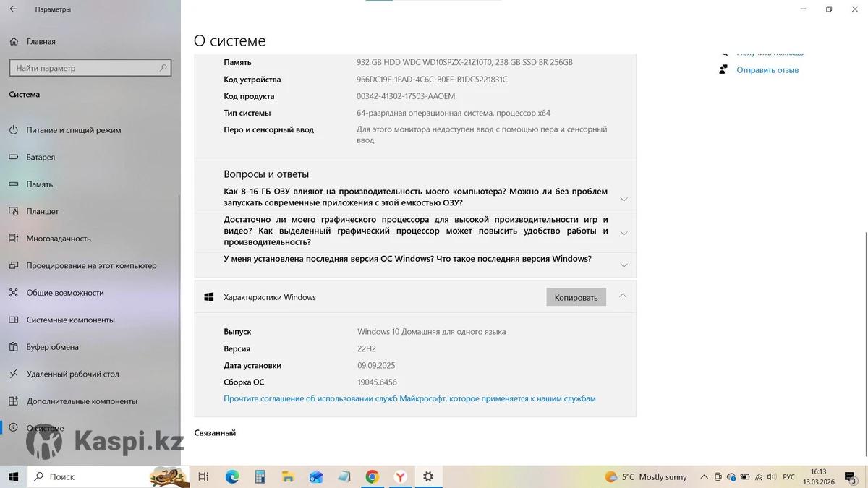Open the Battery settings page
The height and width of the screenshot is (488, 868).
click(41, 157)
